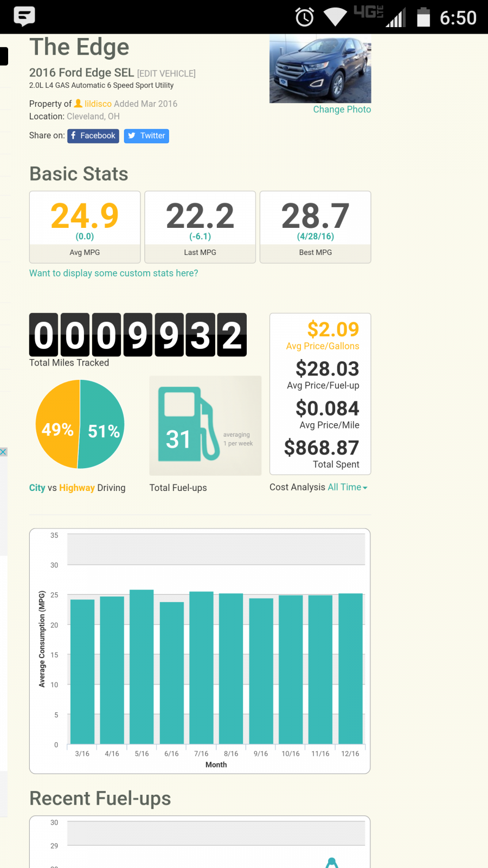Screen dimensions: 488x868
Task: Click the 9/16 bar in MPG chart
Action: (261, 671)
